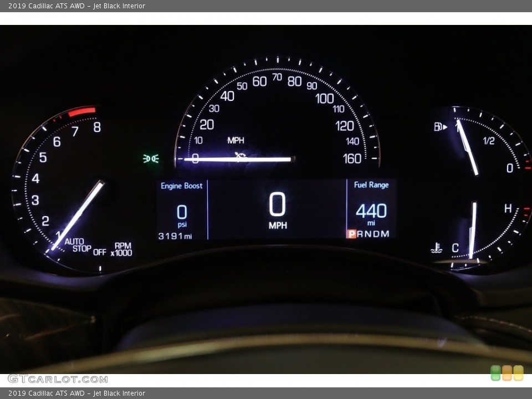Click the speedometer needle
Screen dimensions: 532x399
[x=238, y=159]
